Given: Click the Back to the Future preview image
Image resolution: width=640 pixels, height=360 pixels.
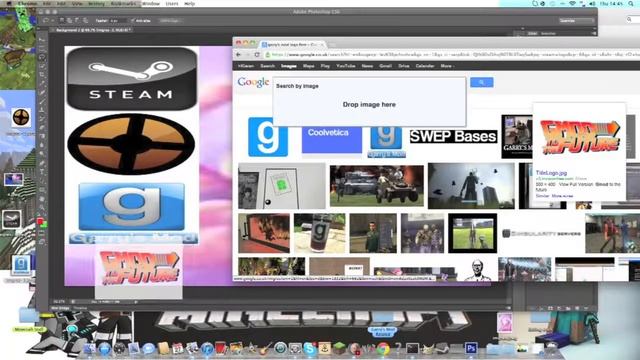Looking at the screenshot, I should coord(580,138).
